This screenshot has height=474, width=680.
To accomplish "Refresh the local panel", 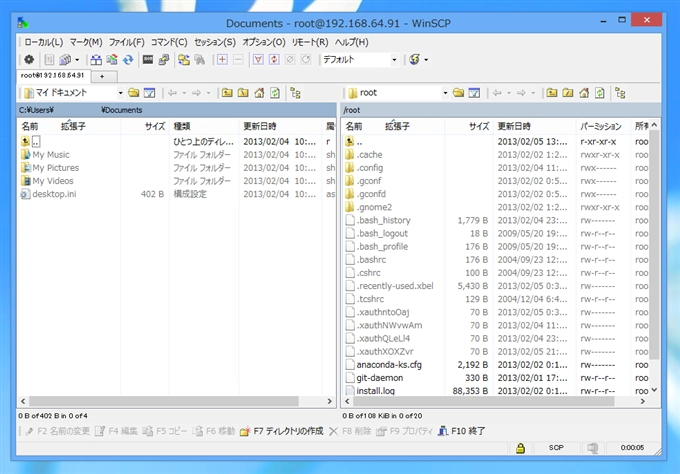I will (275, 92).
